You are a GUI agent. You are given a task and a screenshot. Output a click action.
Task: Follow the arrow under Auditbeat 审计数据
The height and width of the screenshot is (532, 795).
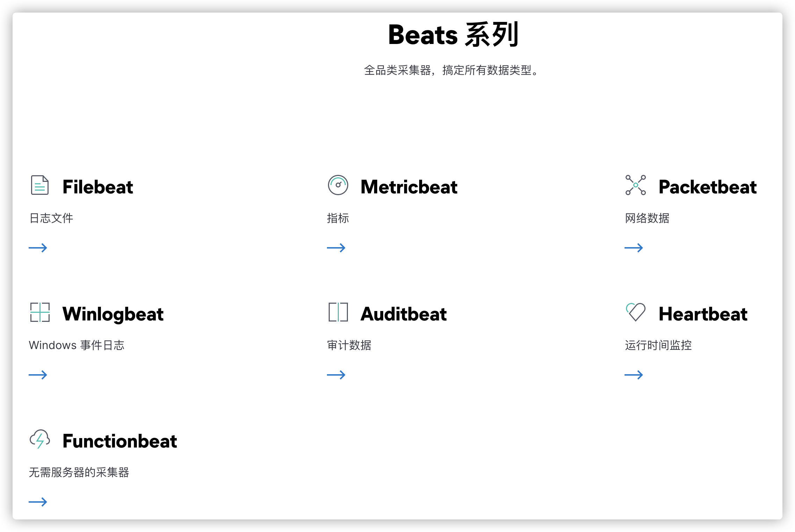click(336, 375)
